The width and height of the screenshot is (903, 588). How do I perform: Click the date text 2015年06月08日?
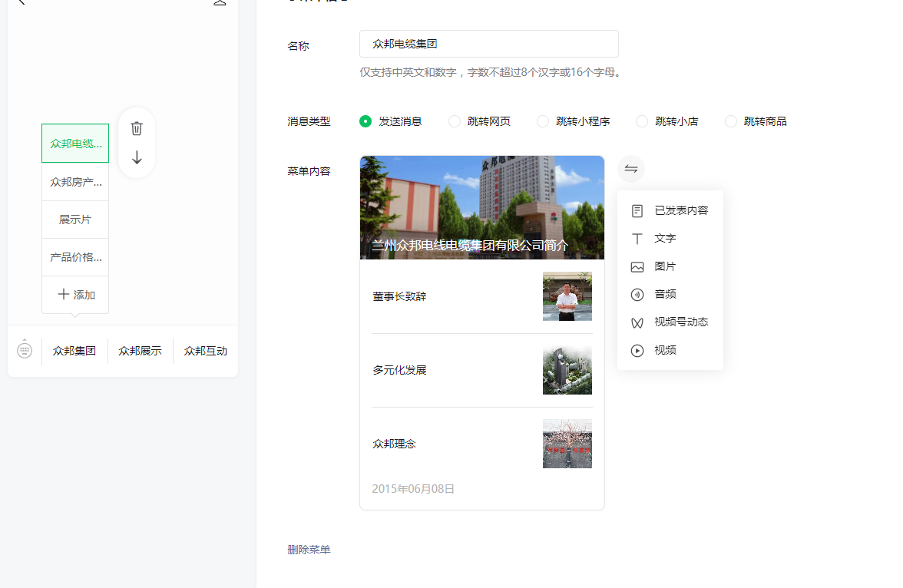coord(413,489)
